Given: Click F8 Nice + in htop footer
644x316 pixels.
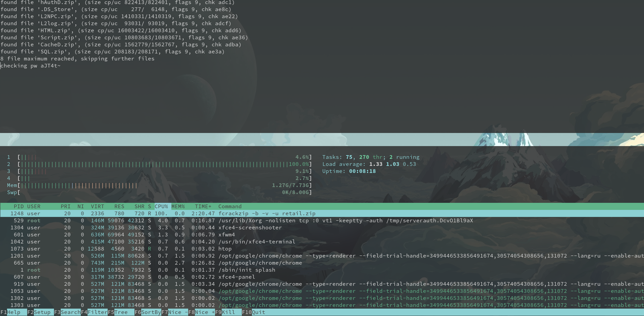Looking at the screenshot, I should point(202,312).
